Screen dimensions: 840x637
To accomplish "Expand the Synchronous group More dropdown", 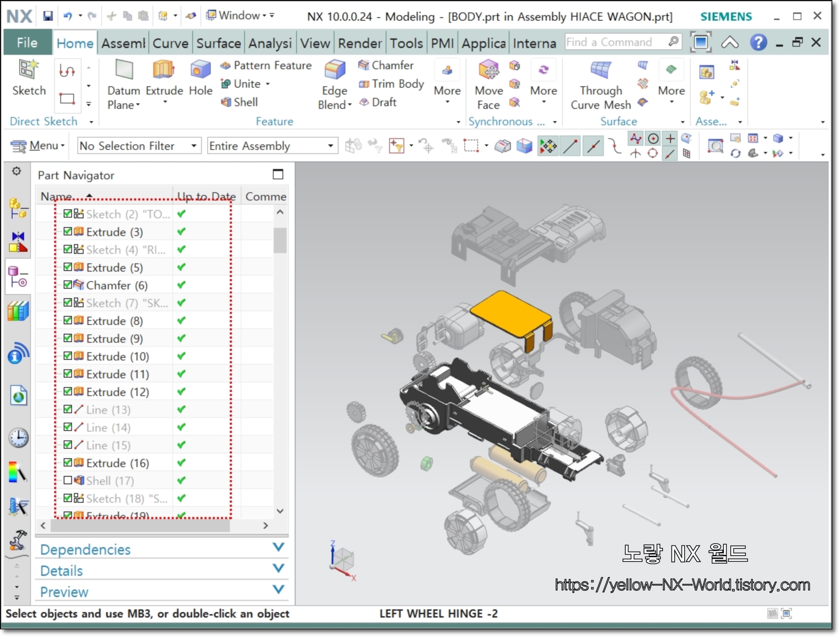I will [544, 83].
